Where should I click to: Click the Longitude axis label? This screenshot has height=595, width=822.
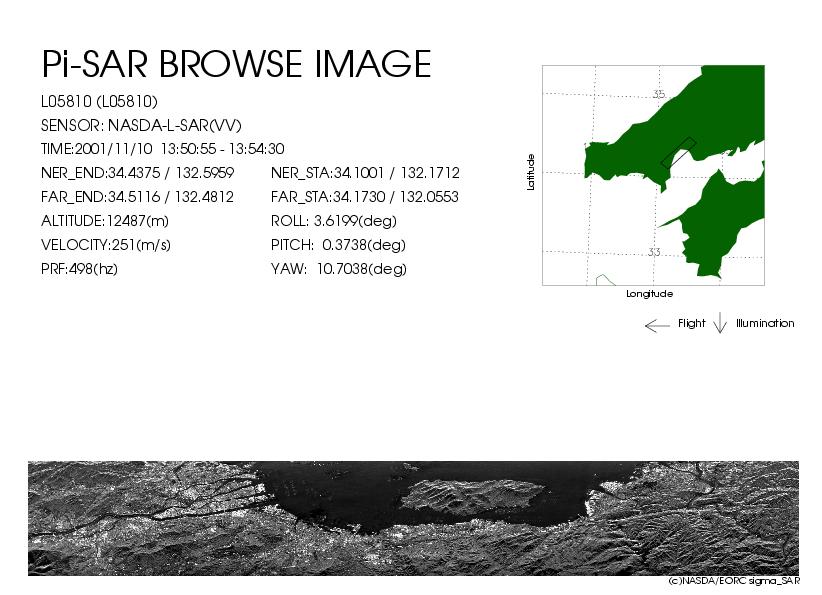tap(650, 294)
